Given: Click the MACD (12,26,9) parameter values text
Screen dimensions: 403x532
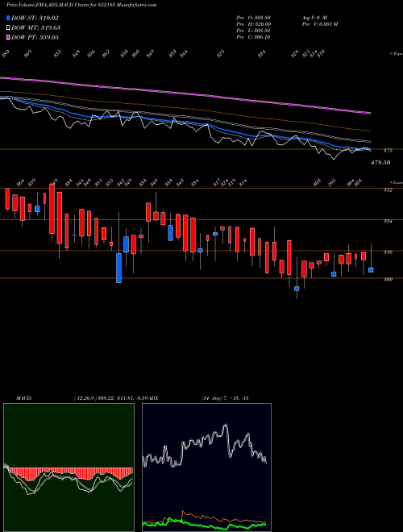Looking at the screenshot, I should click(111, 398).
